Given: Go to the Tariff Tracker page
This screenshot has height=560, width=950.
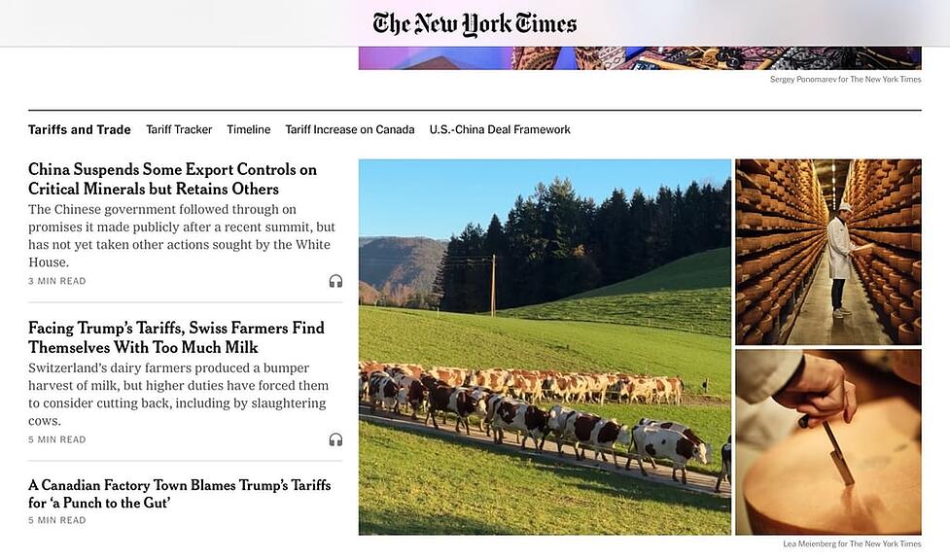Looking at the screenshot, I should 179,129.
